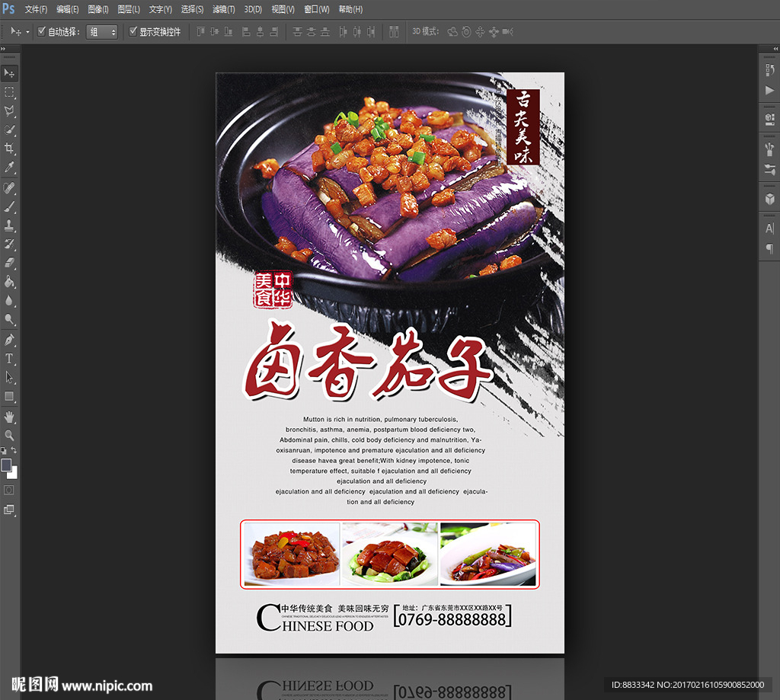Select the History Brush tool
The image size is (780, 700).
tap(9, 245)
